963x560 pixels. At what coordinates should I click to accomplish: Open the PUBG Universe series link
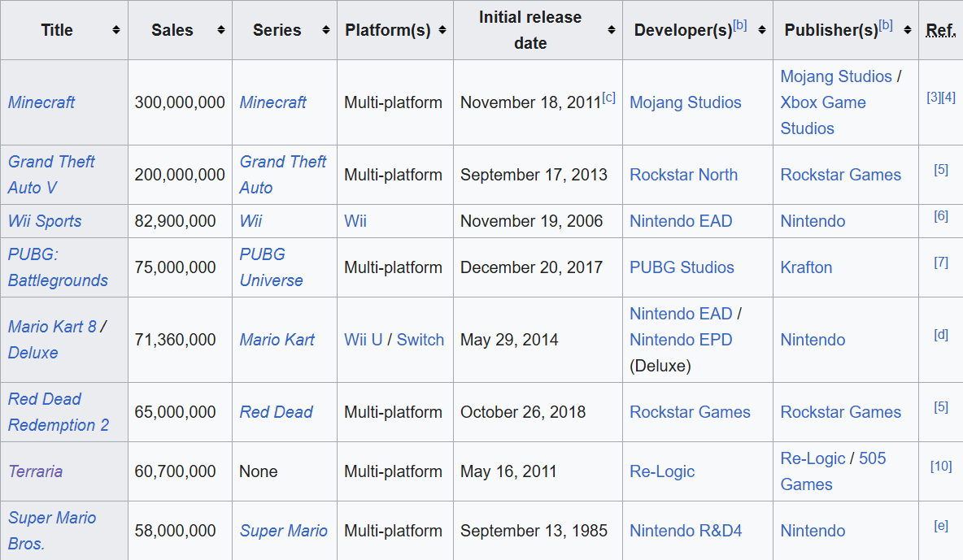coord(271,267)
